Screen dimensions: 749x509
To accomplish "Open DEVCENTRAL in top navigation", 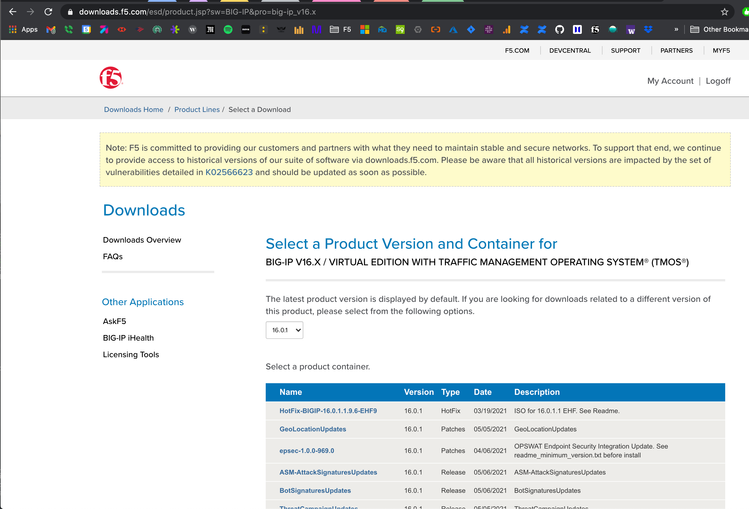I will [570, 50].
